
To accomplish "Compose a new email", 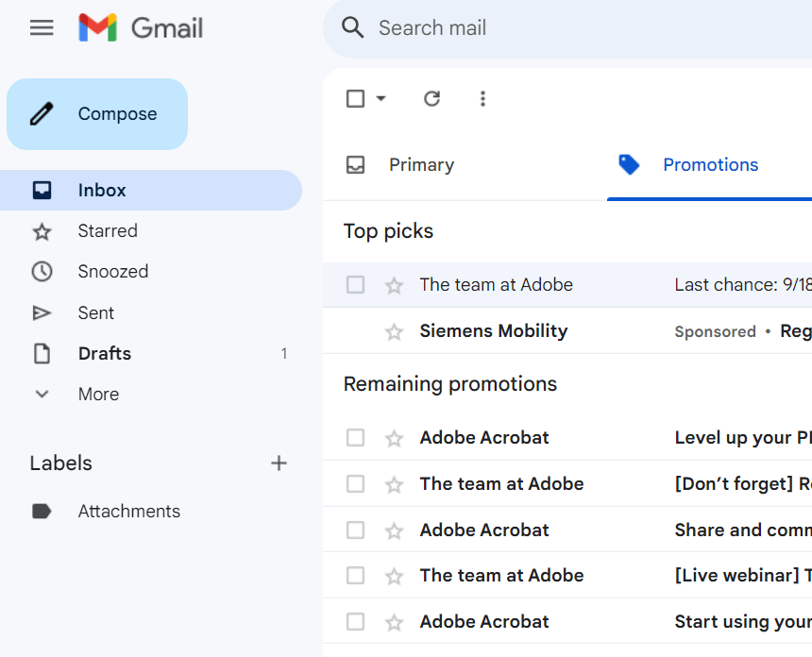I will (97, 114).
